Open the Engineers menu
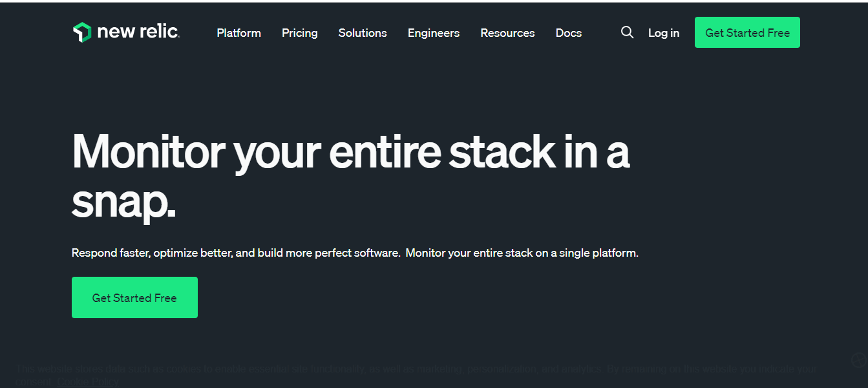Viewport: 868px width, 388px height. 433,33
